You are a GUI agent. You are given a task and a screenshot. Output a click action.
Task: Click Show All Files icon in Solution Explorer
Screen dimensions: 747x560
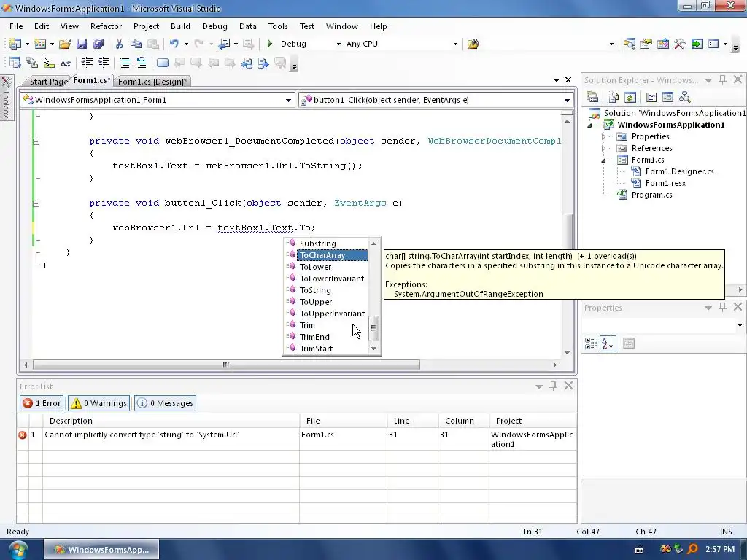point(614,97)
